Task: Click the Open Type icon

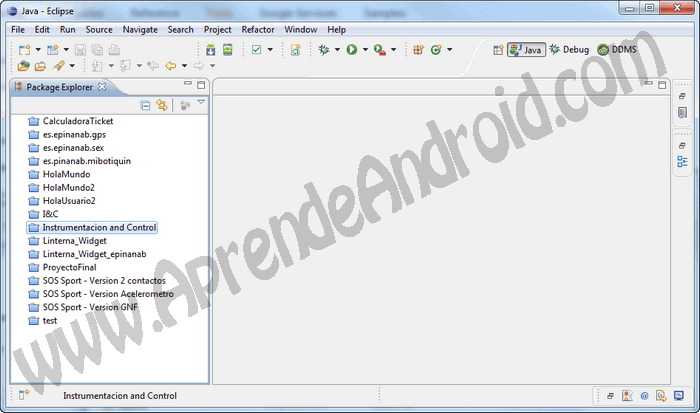Action: point(23,66)
